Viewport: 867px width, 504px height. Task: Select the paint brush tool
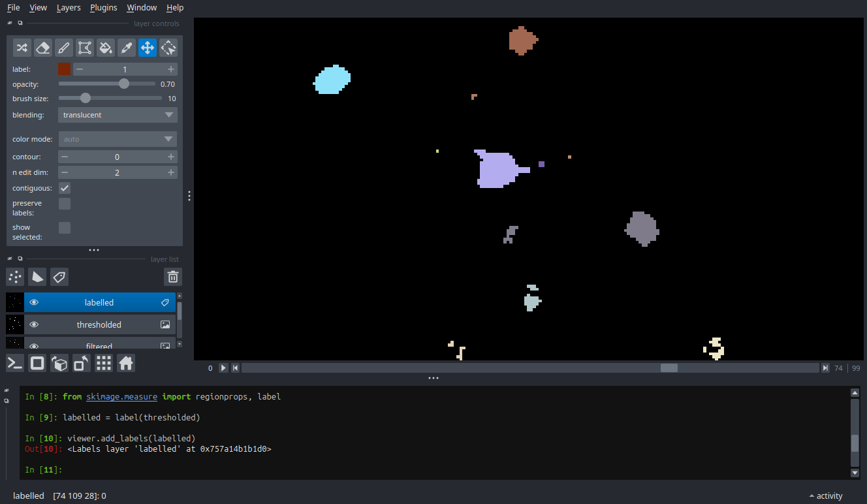point(63,47)
